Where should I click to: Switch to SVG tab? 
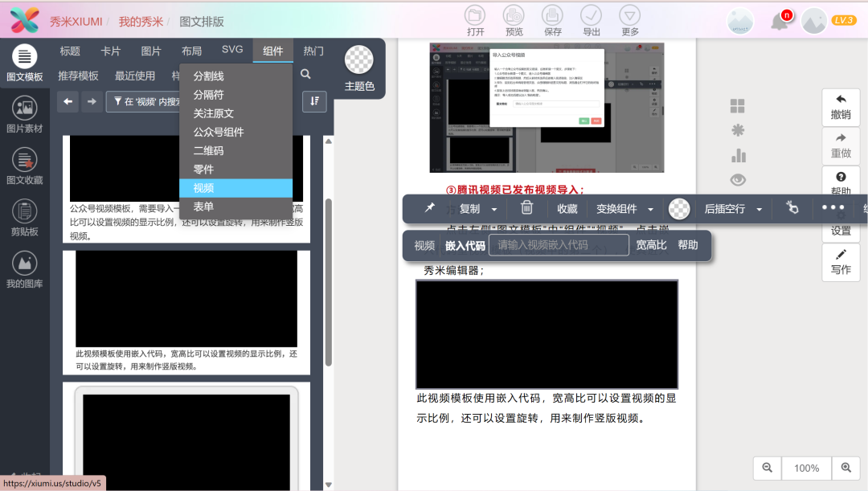coord(232,50)
